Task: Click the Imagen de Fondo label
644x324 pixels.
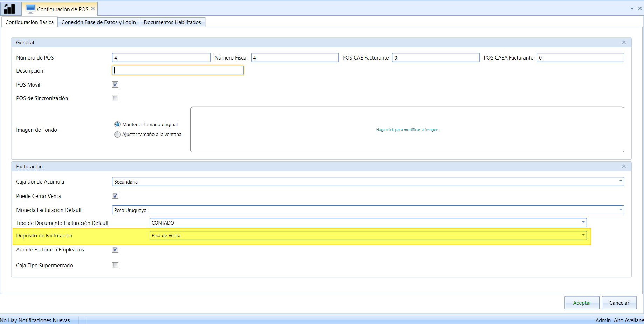Action: 36,130
